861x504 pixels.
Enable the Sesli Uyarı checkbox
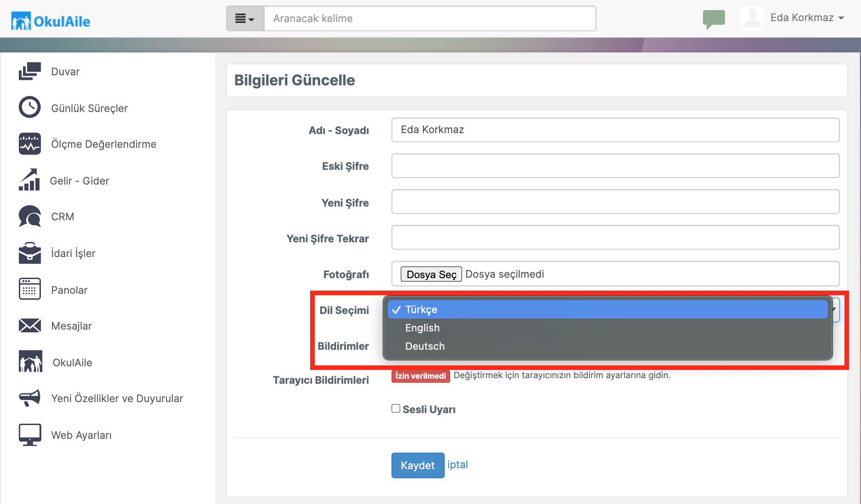(396, 409)
